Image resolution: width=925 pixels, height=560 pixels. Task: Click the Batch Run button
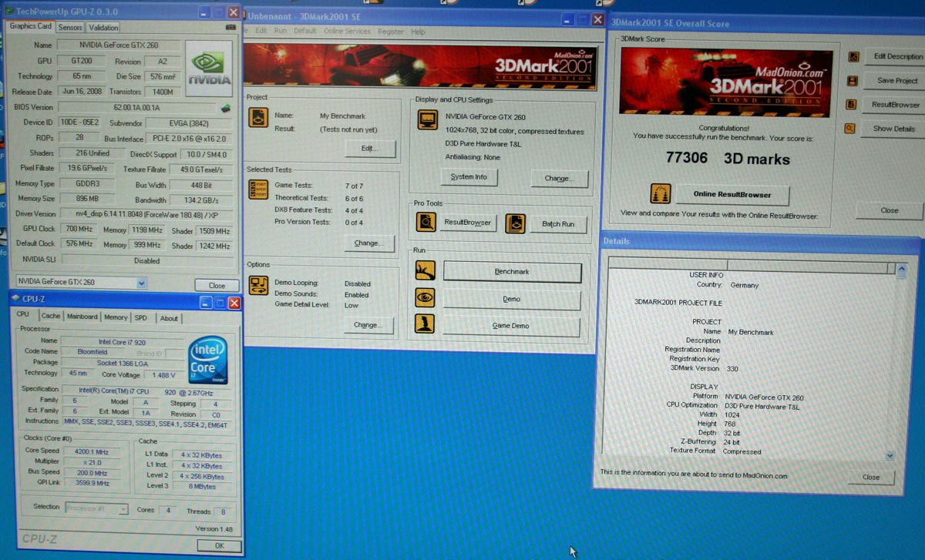[x=557, y=224]
